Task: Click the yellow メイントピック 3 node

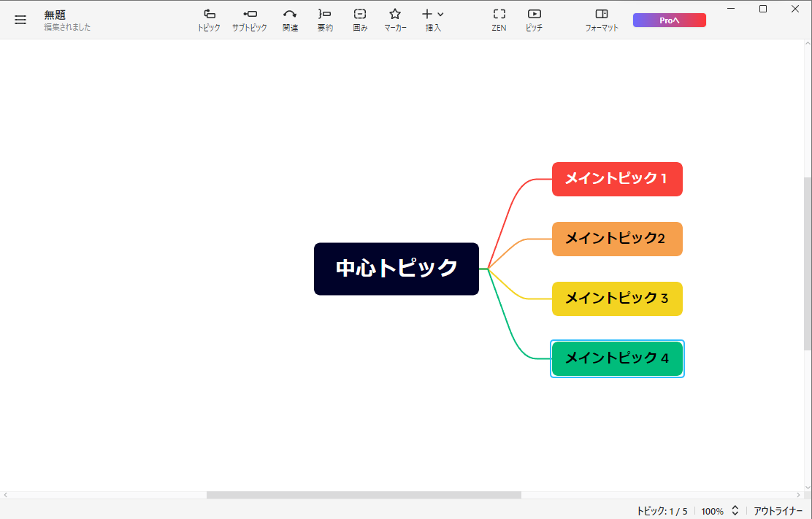Action: tap(617, 299)
